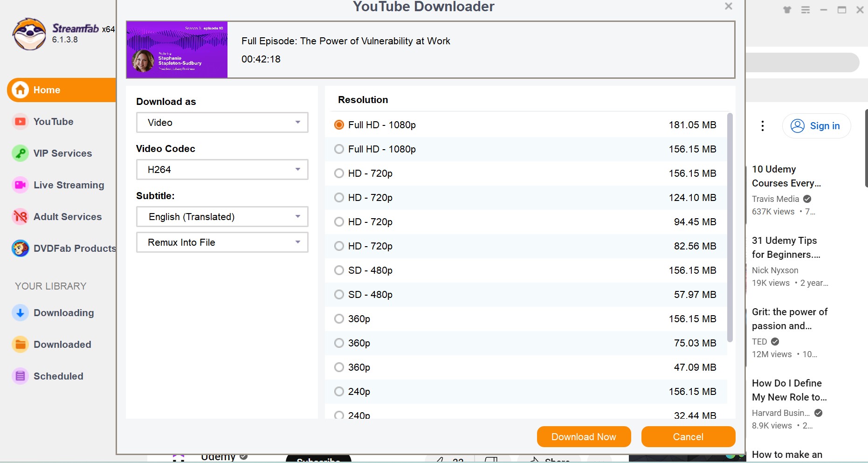
Task: Click the Downloaded folder icon
Action: [x=20, y=345]
